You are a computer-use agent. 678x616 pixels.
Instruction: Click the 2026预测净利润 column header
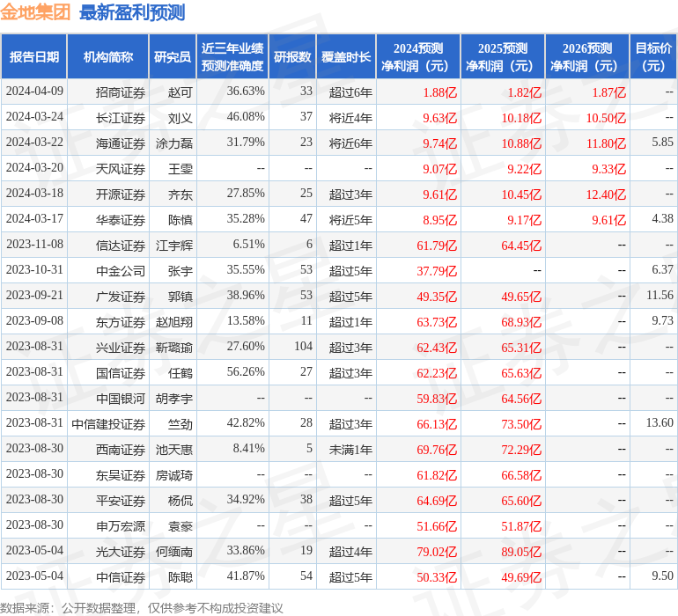pos(587,56)
